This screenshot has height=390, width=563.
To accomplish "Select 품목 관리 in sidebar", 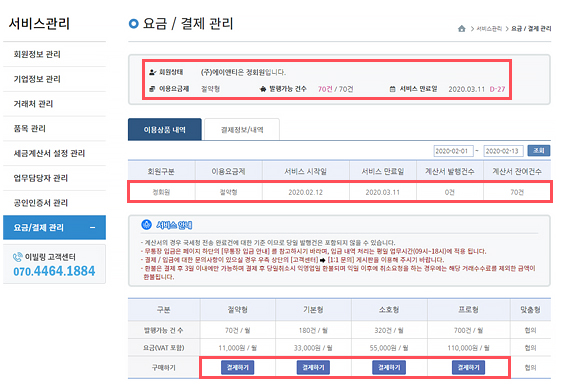I will tap(54, 129).
